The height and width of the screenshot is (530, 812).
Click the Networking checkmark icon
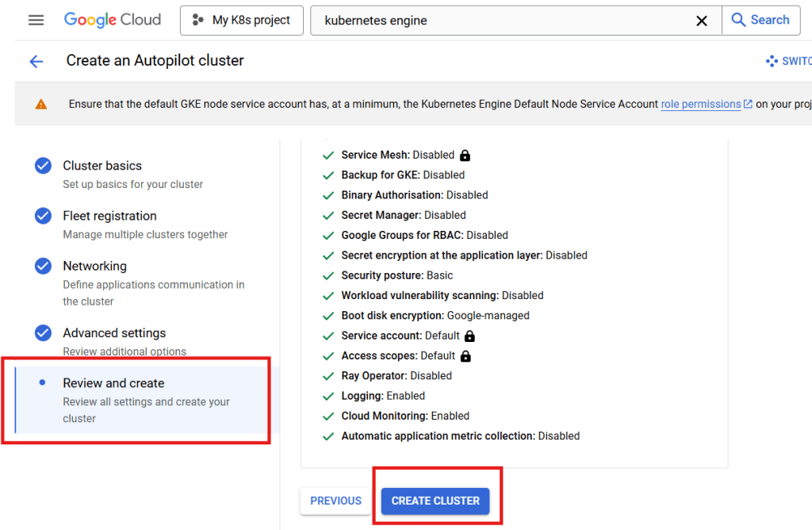pos(43,267)
